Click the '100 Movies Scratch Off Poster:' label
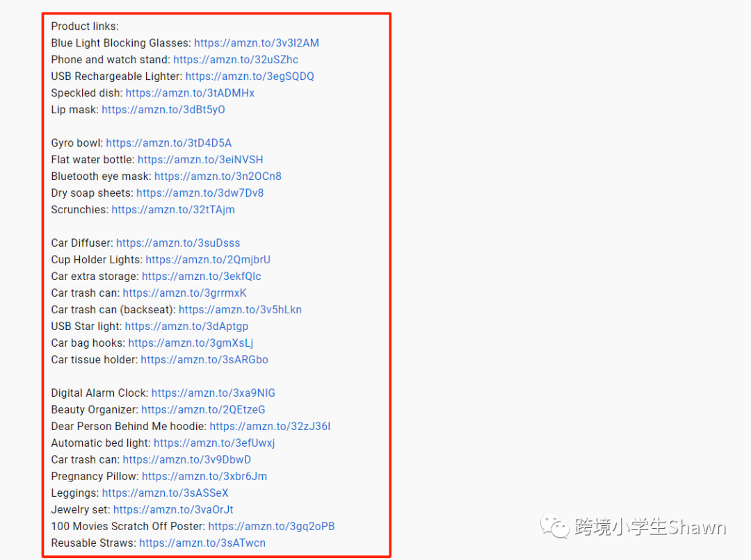751x560 pixels. 129,527
